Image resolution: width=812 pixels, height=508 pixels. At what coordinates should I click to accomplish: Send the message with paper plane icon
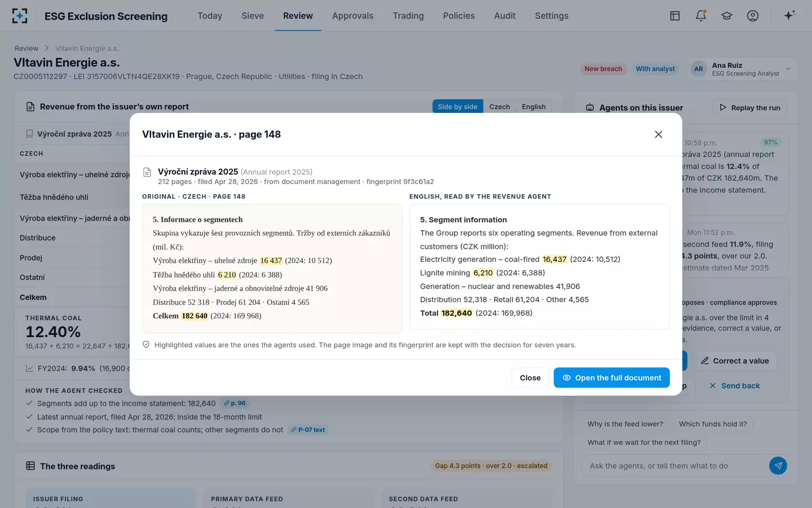click(x=778, y=466)
